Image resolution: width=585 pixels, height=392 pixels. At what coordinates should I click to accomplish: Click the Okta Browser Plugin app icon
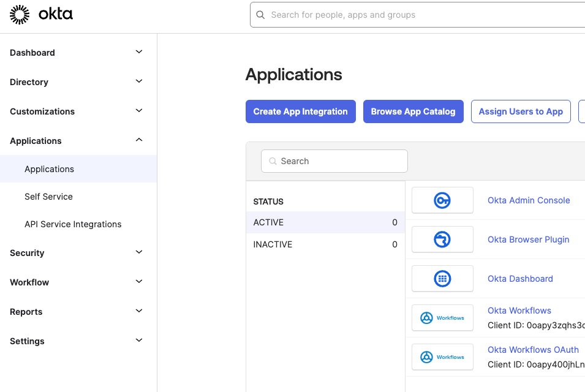pyautogui.click(x=442, y=239)
